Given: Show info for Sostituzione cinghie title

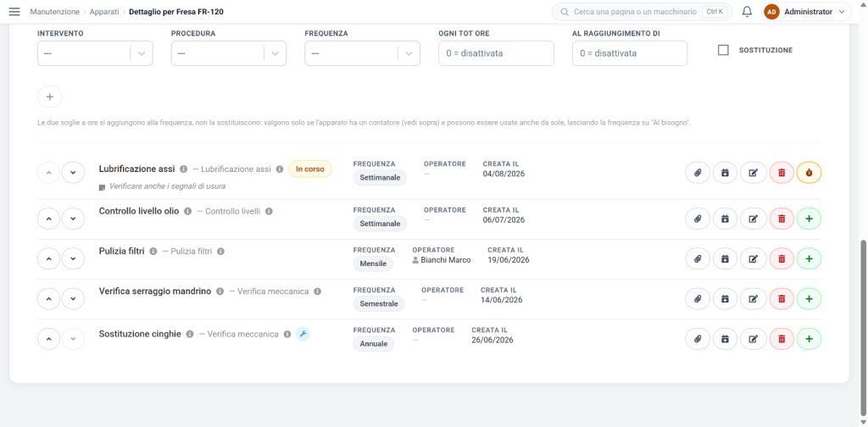Looking at the screenshot, I should pyautogui.click(x=190, y=334).
